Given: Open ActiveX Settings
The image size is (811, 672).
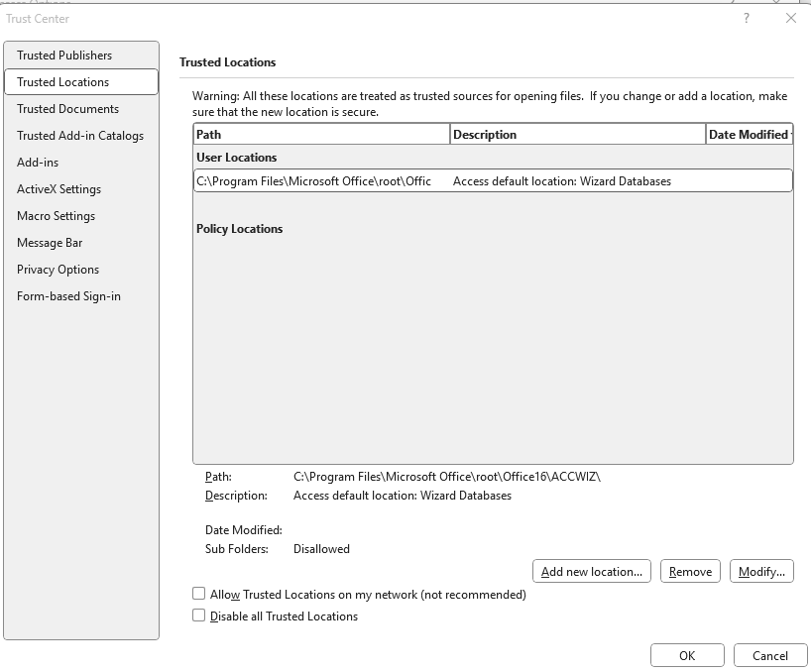Looking at the screenshot, I should [x=81, y=189].
